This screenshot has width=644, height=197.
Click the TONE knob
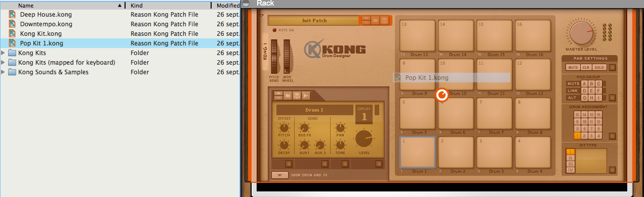coord(340,145)
